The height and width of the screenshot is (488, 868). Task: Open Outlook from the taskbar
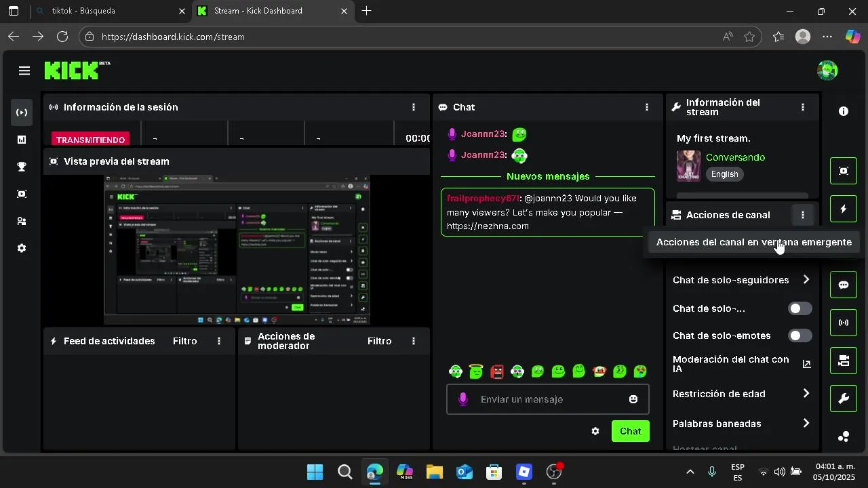464,472
